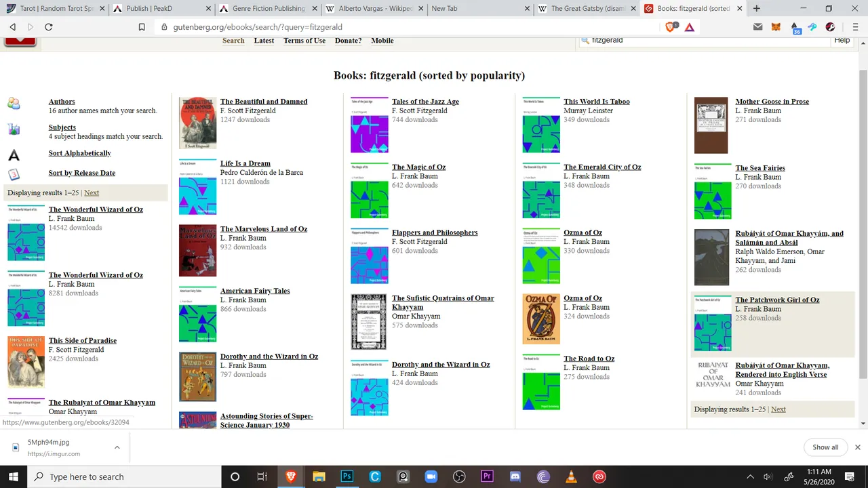Image resolution: width=868 pixels, height=488 pixels.
Task: Open OBS Studio from the taskbar
Action: click(459, 476)
